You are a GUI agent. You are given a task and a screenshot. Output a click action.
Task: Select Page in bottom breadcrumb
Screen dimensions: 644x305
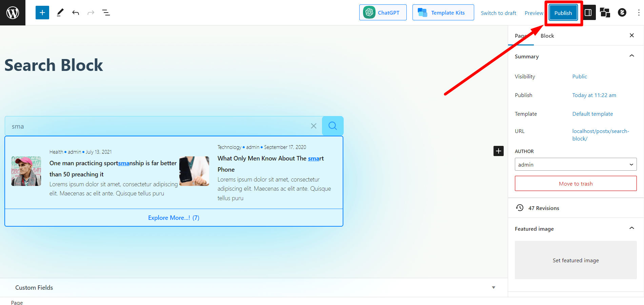tap(17, 302)
